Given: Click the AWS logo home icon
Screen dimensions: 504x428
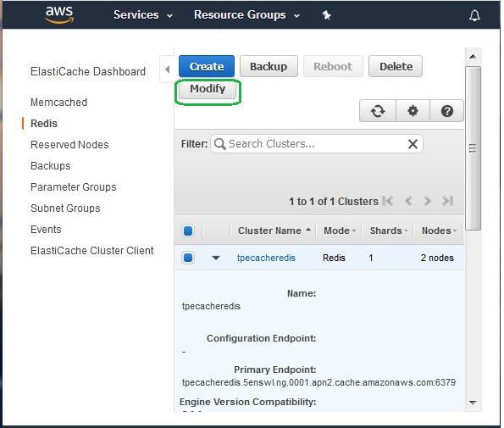Looking at the screenshot, I should click(59, 14).
